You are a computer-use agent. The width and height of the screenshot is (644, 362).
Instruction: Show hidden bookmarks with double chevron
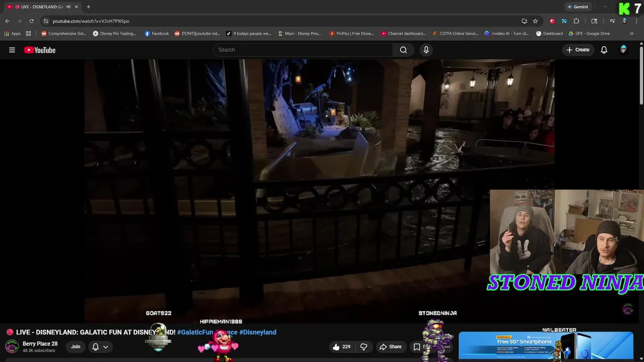(632, 34)
